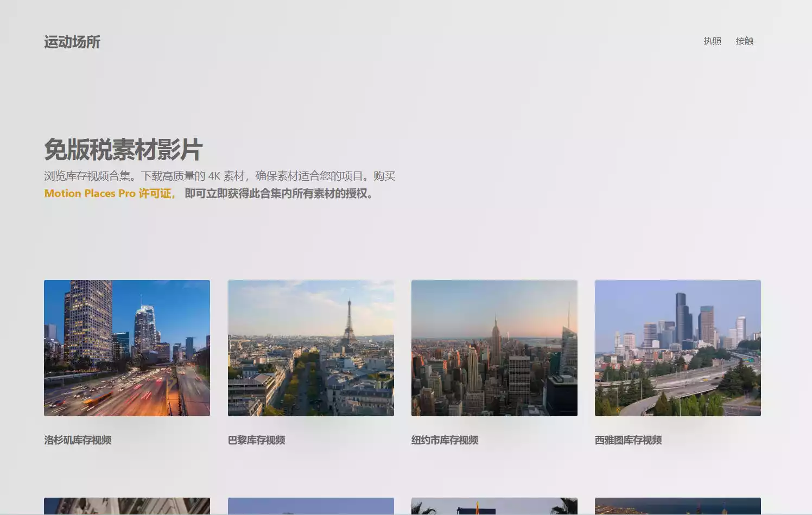Click the 巴黎库存视频 title

click(257, 440)
